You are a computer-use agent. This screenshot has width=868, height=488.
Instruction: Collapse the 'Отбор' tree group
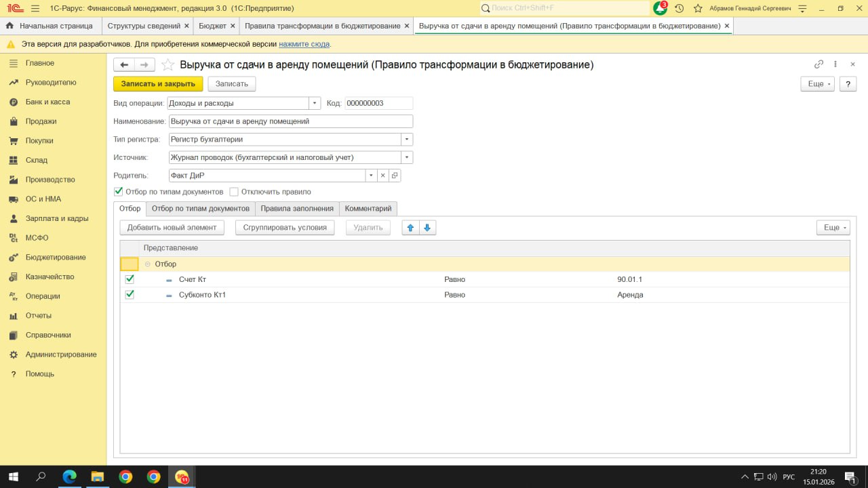point(148,264)
